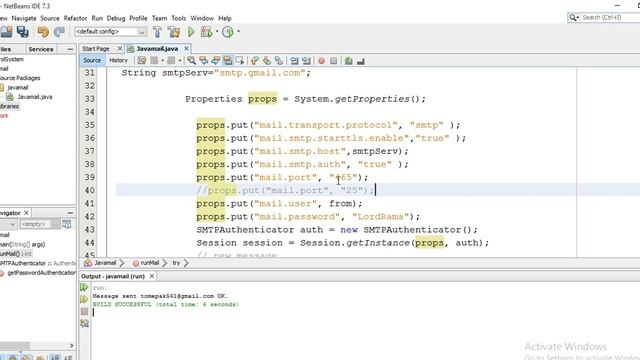Image resolution: width=640 pixels, height=360 pixels.
Task: Close the Start Page tab
Action: [x=120, y=49]
